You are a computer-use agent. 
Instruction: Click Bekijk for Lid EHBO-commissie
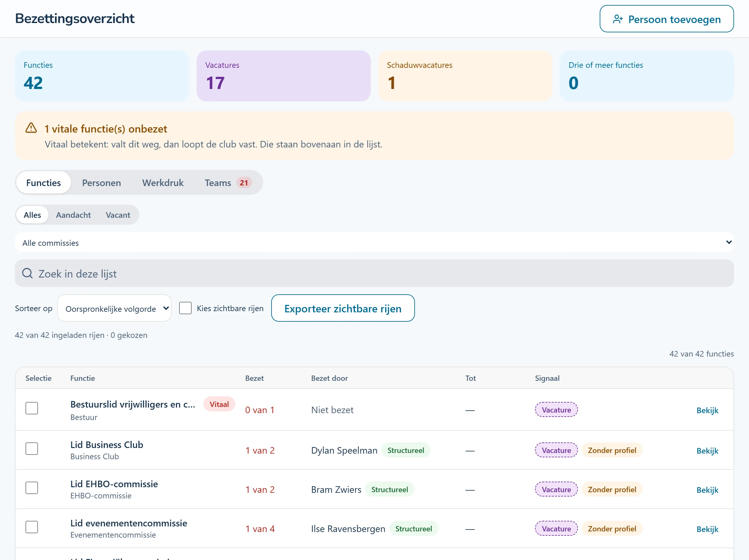point(707,490)
